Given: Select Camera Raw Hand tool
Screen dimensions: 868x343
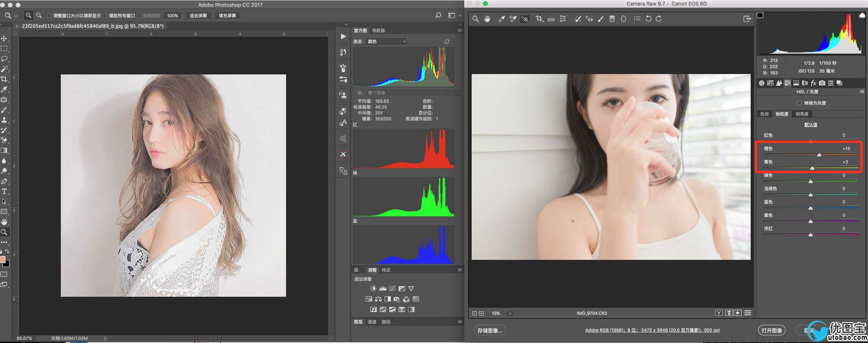Looking at the screenshot, I should click(x=487, y=19).
